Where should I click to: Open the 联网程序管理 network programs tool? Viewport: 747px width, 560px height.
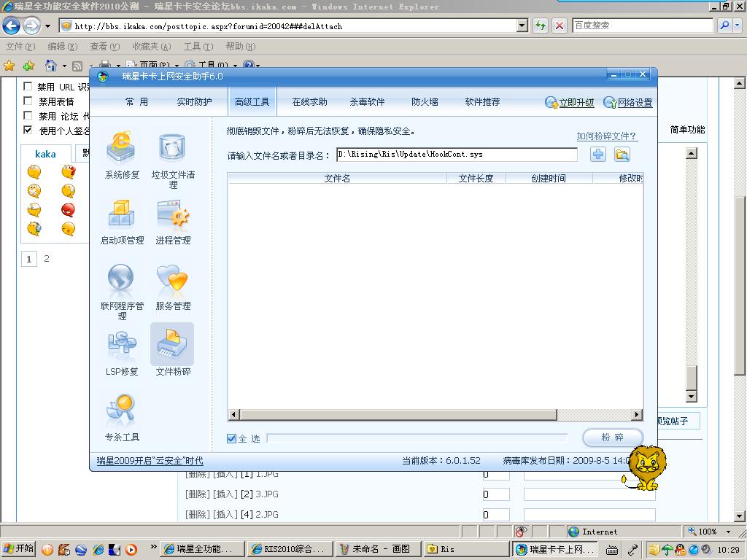point(122,291)
